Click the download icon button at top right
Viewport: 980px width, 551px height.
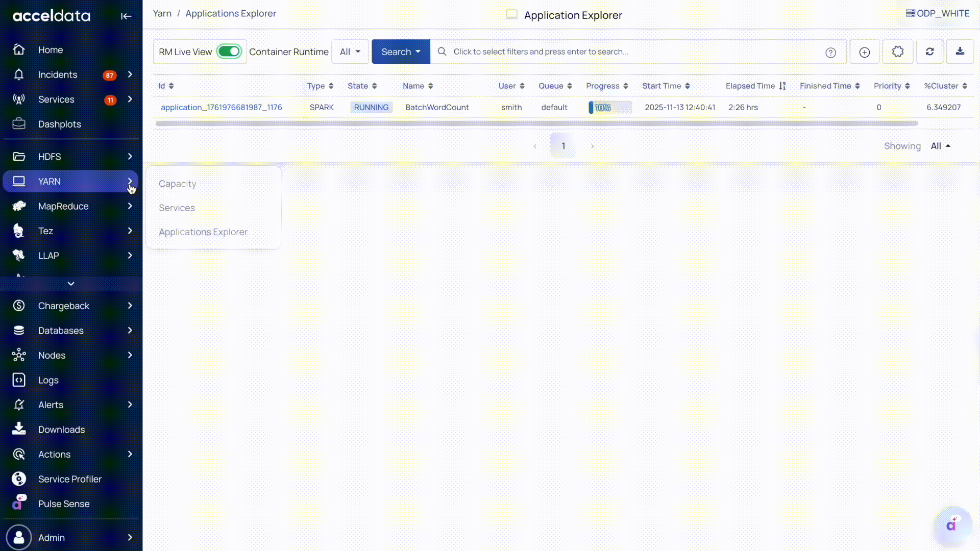click(960, 52)
